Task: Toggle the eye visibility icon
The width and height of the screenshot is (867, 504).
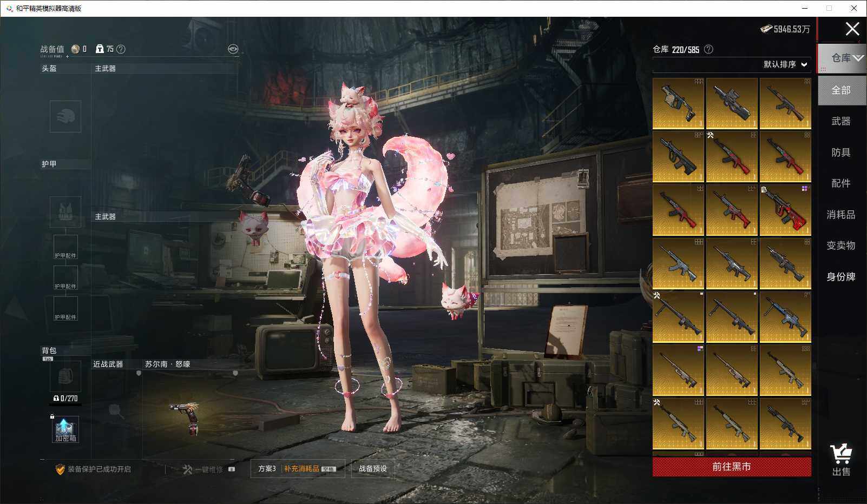Action: pyautogui.click(x=233, y=49)
